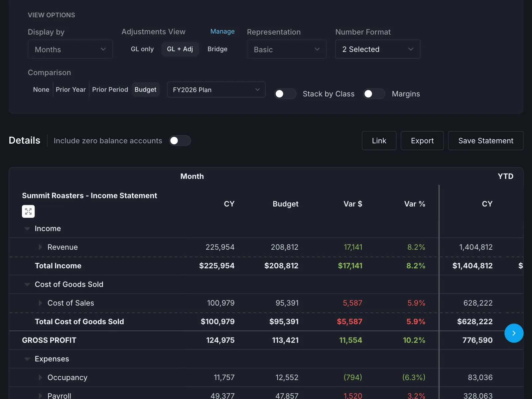The image size is (532, 399).
Task: Open Number Format 2 Selected dropdown
Action: [x=378, y=49]
